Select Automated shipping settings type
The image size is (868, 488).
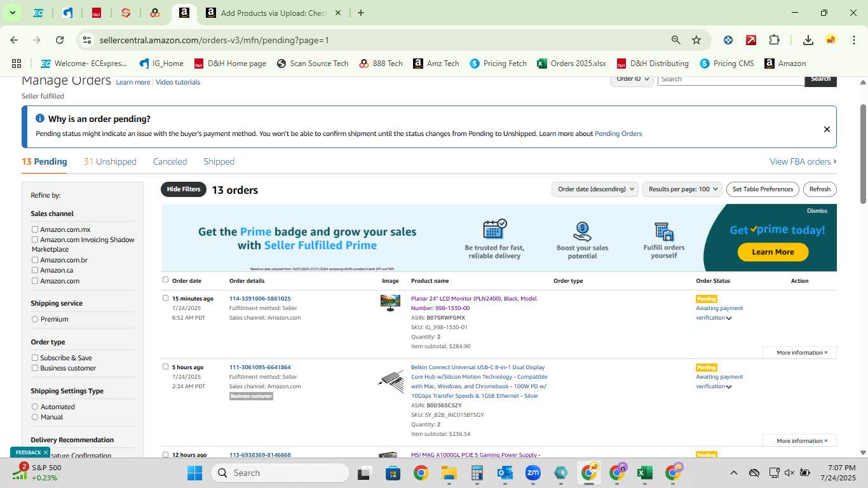pyautogui.click(x=35, y=407)
